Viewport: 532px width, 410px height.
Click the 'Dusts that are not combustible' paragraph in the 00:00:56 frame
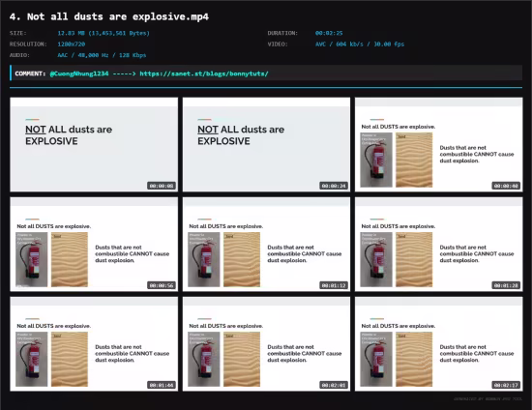[132, 253]
